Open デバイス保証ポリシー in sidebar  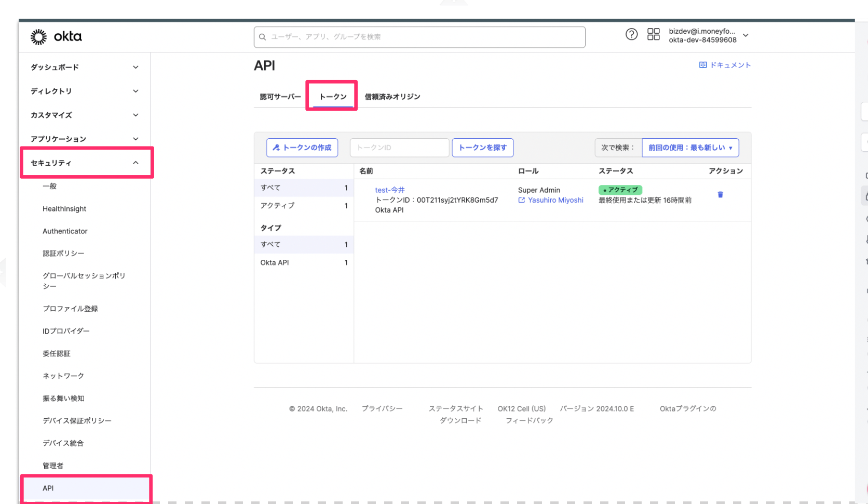[77, 420]
